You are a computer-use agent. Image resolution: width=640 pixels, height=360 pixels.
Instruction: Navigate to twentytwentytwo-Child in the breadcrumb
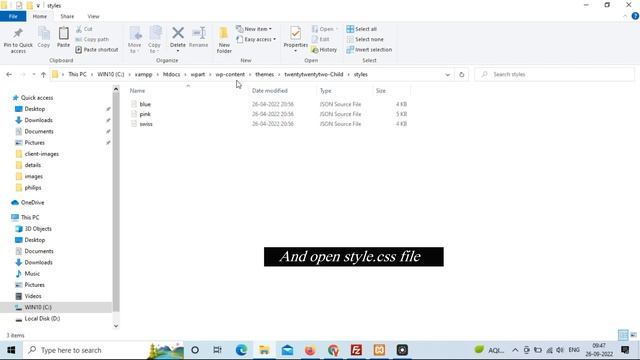click(314, 74)
